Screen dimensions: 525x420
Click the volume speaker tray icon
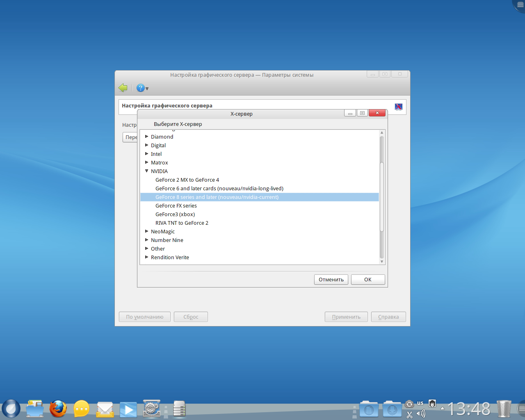click(421, 414)
